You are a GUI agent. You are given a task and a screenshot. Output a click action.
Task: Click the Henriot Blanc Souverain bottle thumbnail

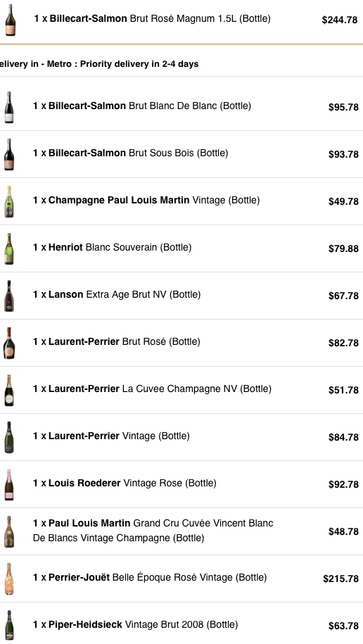click(x=9, y=249)
